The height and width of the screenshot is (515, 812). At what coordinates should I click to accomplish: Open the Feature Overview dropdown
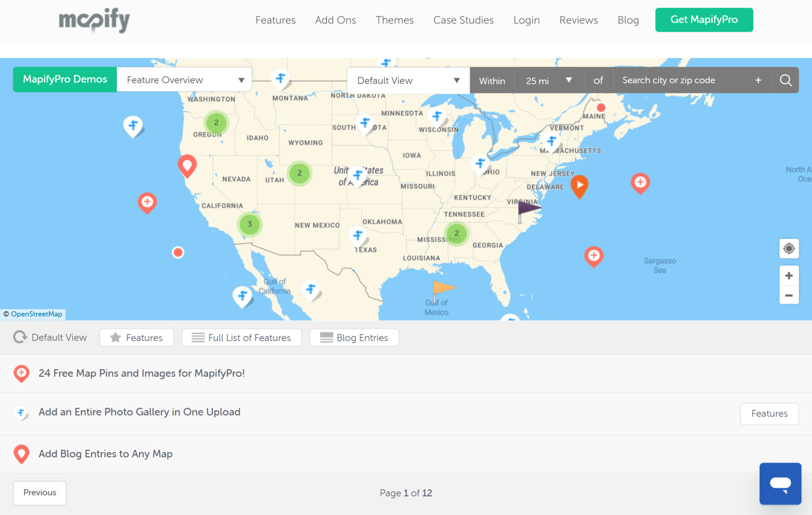tap(184, 79)
